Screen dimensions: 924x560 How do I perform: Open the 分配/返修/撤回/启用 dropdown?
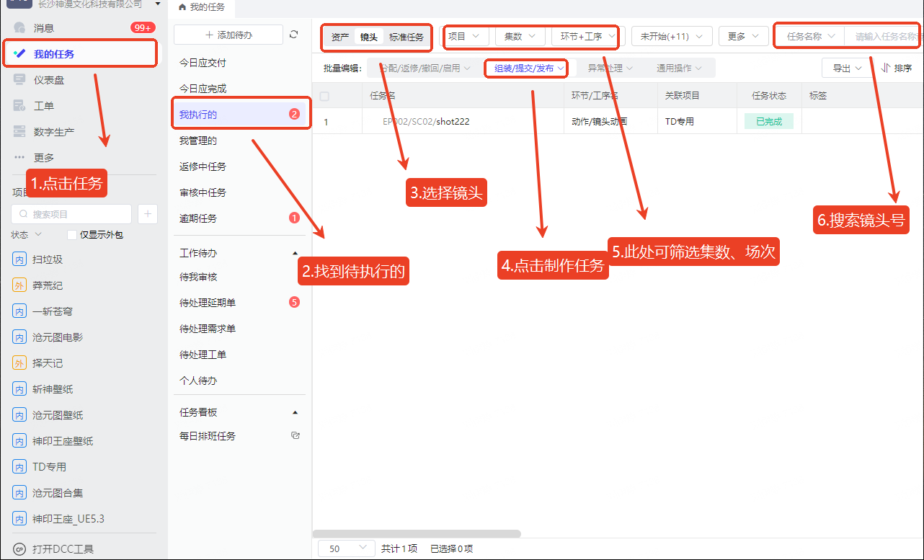[424, 68]
